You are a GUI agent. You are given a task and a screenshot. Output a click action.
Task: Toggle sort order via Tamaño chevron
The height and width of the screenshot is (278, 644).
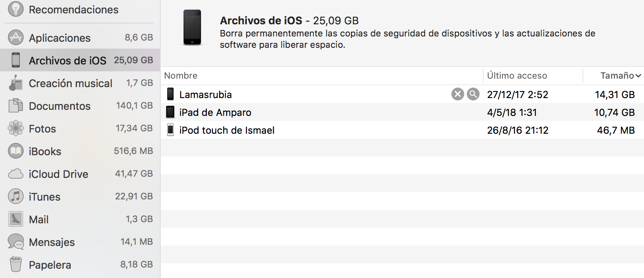point(638,76)
